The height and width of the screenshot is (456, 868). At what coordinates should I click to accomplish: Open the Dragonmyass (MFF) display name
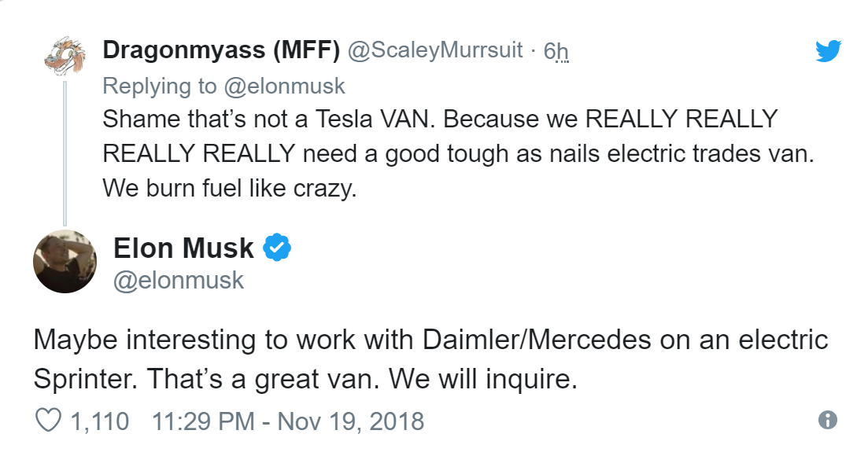(221, 50)
